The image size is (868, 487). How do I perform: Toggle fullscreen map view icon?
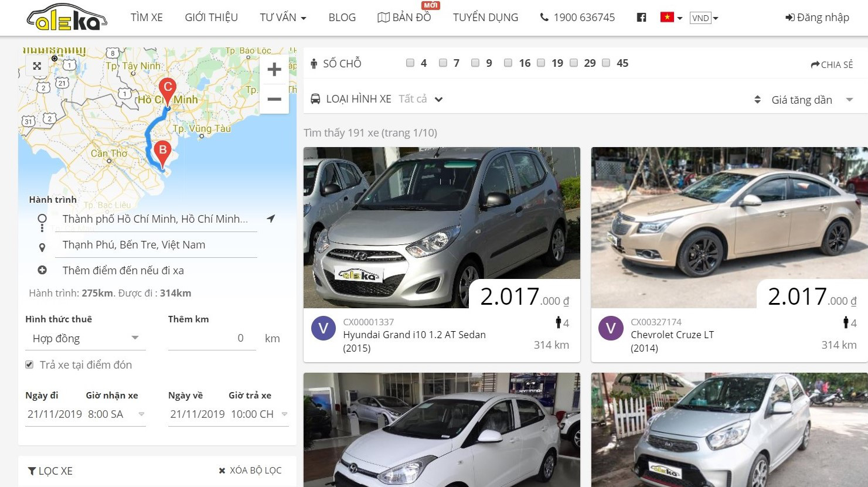pyautogui.click(x=37, y=66)
